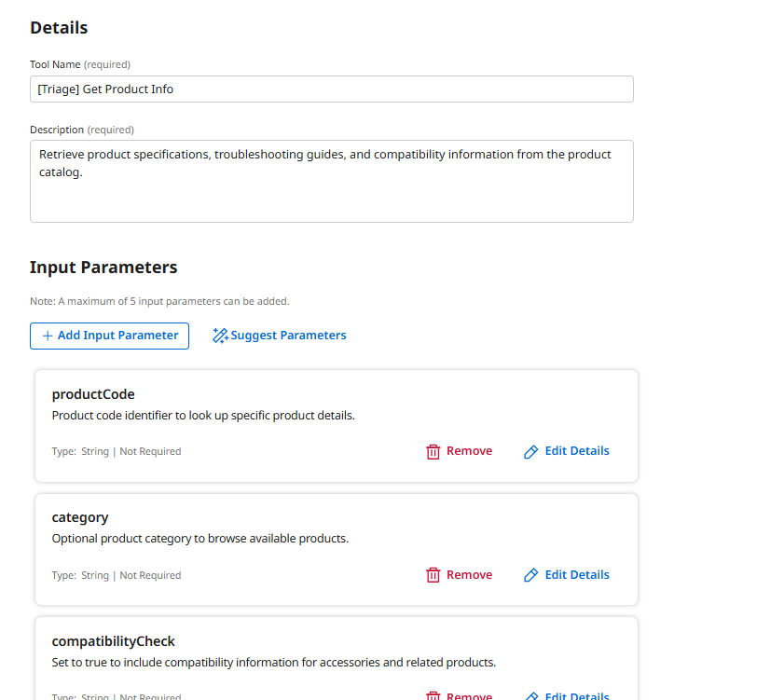Click the trash icon on the category parameter
The height and width of the screenshot is (700, 784).
click(x=433, y=574)
